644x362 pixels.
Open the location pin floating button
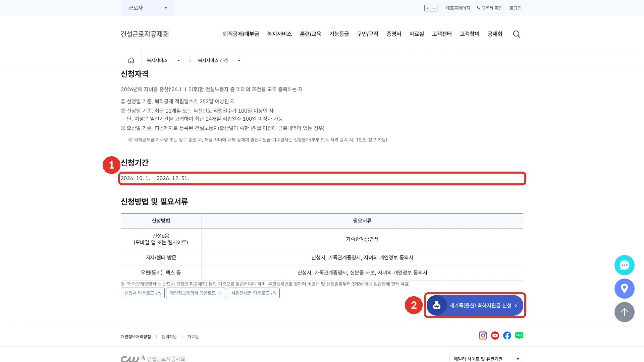tap(624, 289)
